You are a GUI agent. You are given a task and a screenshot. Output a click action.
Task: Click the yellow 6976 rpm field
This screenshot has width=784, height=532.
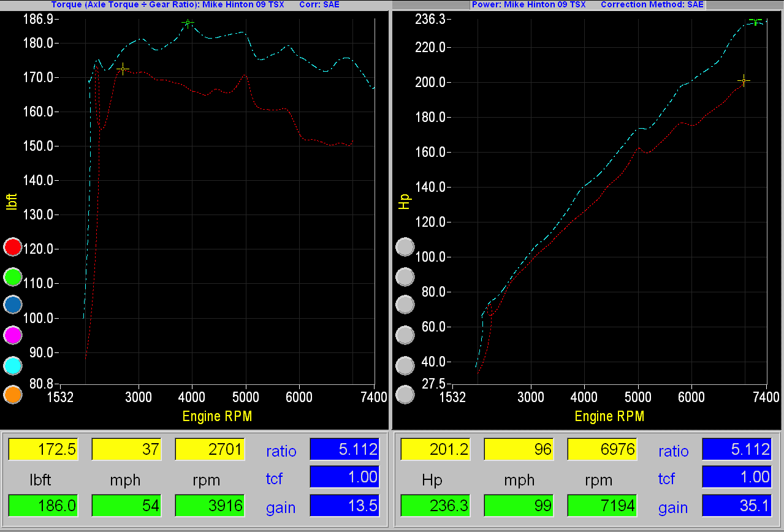click(x=602, y=449)
